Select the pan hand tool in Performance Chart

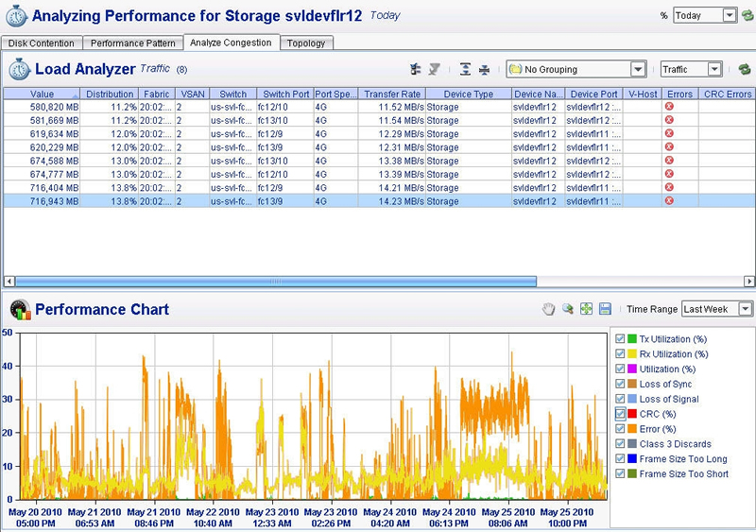(549, 309)
